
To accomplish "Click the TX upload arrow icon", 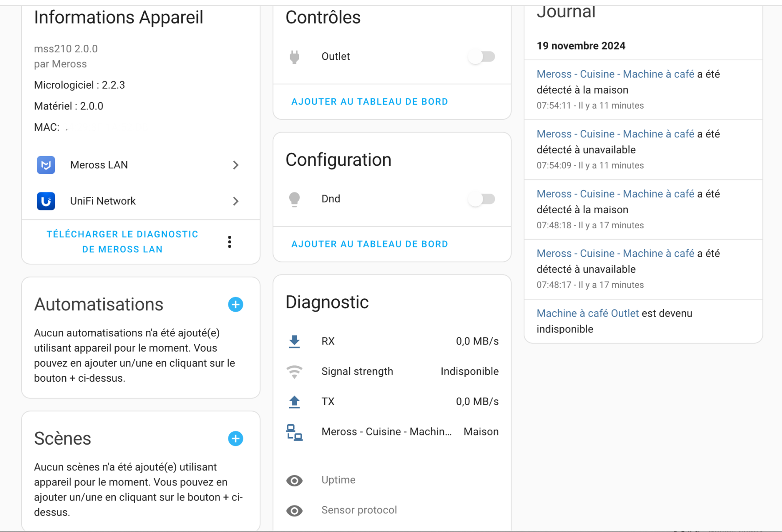I will pyautogui.click(x=294, y=402).
